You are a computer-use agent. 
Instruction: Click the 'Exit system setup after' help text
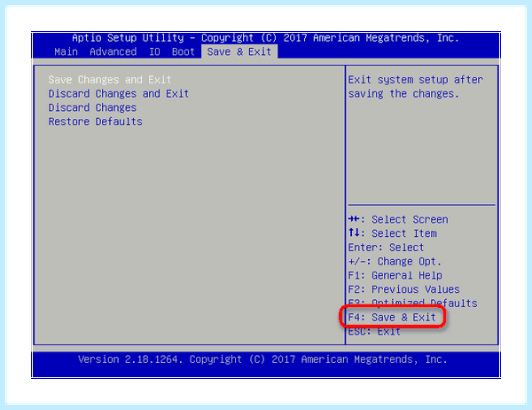416,80
